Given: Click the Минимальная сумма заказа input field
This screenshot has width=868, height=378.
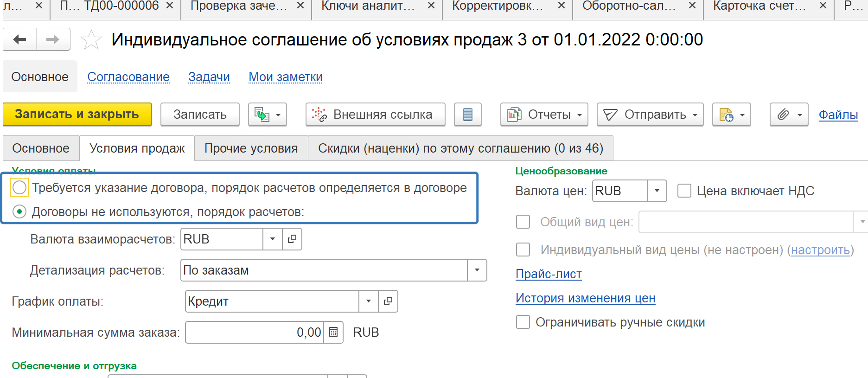Looking at the screenshot, I should coord(255,332).
